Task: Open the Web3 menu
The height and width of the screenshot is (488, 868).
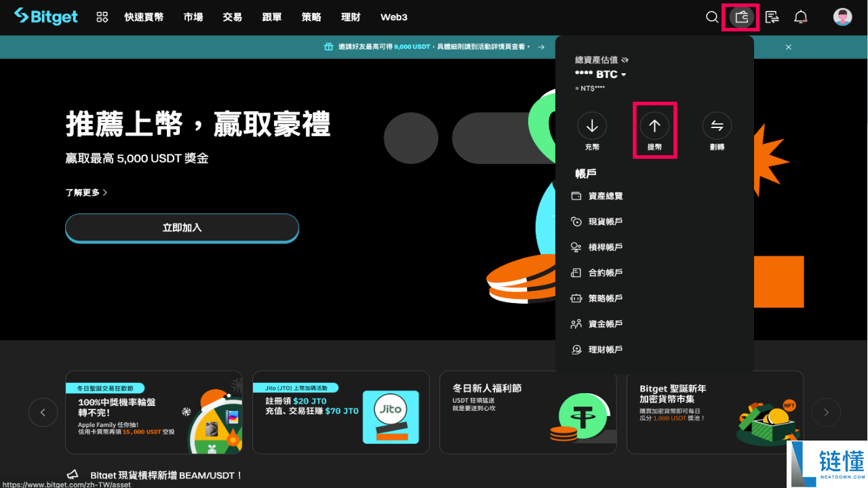Action: (394, 17)
